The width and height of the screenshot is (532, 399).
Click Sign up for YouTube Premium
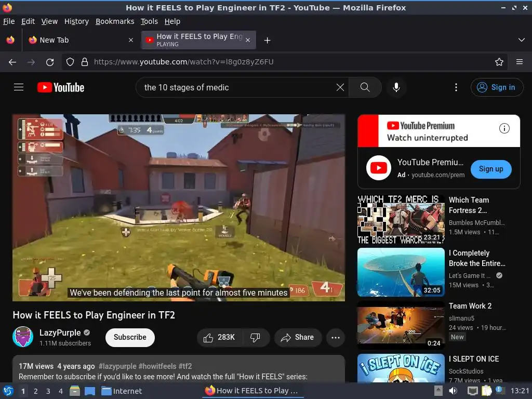[x=491, y=169]
